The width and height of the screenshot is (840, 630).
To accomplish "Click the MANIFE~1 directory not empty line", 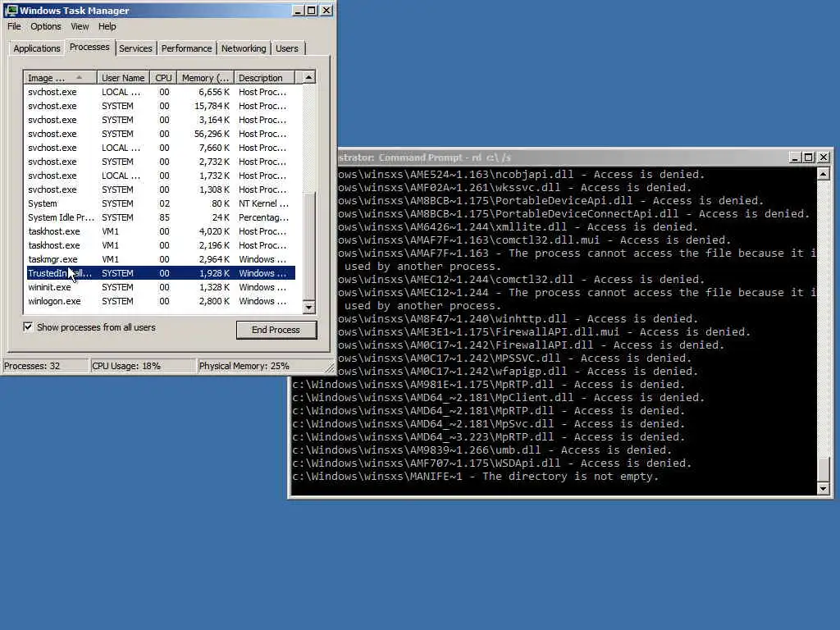I will (x=475, y=477).
